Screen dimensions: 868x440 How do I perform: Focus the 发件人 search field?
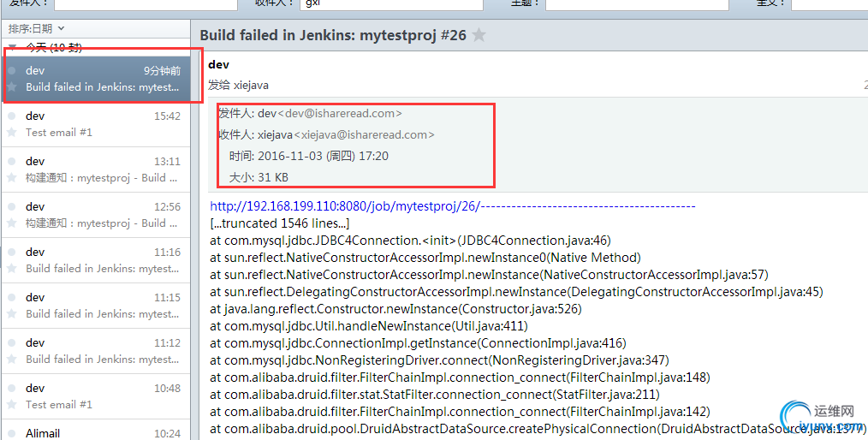pos(146,3)
